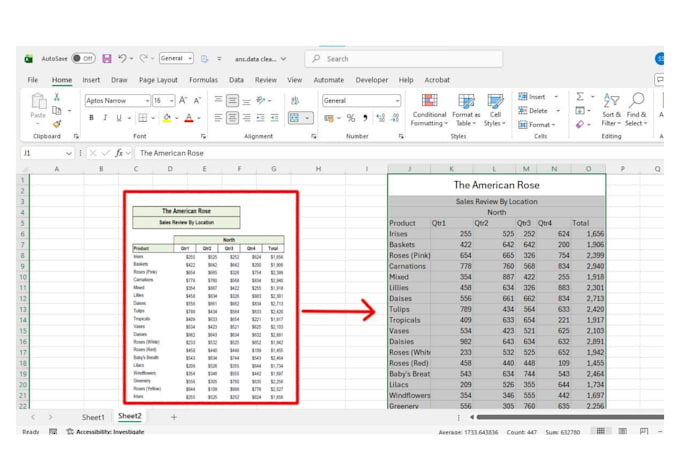Open Cell Styles gallery
The height and width of the screenshot is (459, 680).
[x=495, y=110]
